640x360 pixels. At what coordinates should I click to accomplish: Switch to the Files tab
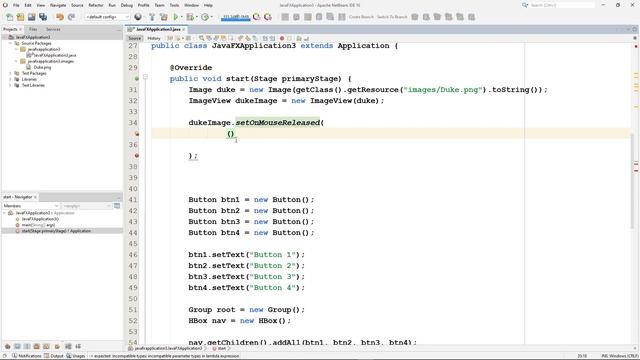[33, 29]
